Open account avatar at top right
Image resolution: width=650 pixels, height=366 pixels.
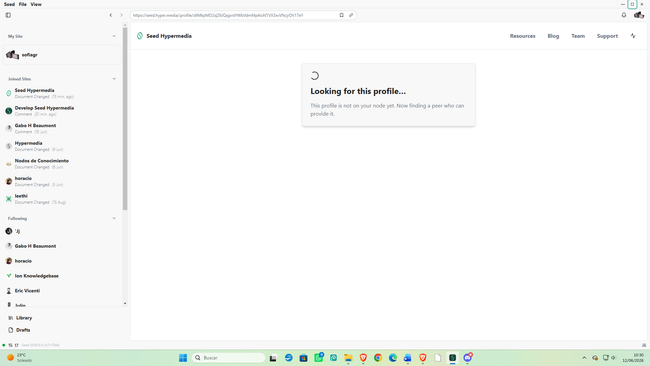coord(639,15)
